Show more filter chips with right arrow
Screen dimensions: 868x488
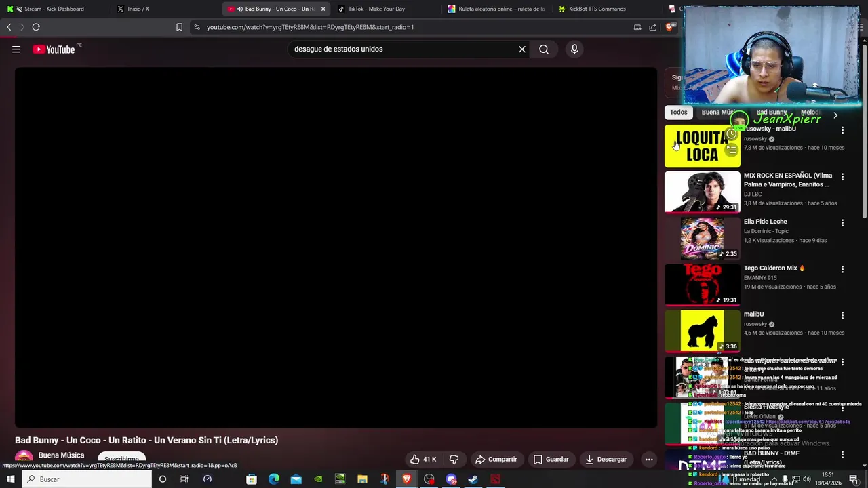[x=835, y=115]
